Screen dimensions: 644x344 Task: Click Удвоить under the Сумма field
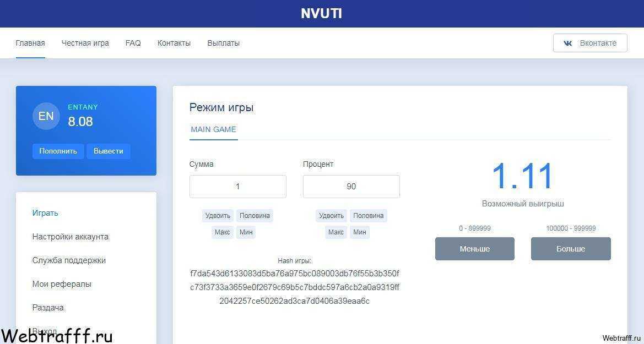point(218,216)
